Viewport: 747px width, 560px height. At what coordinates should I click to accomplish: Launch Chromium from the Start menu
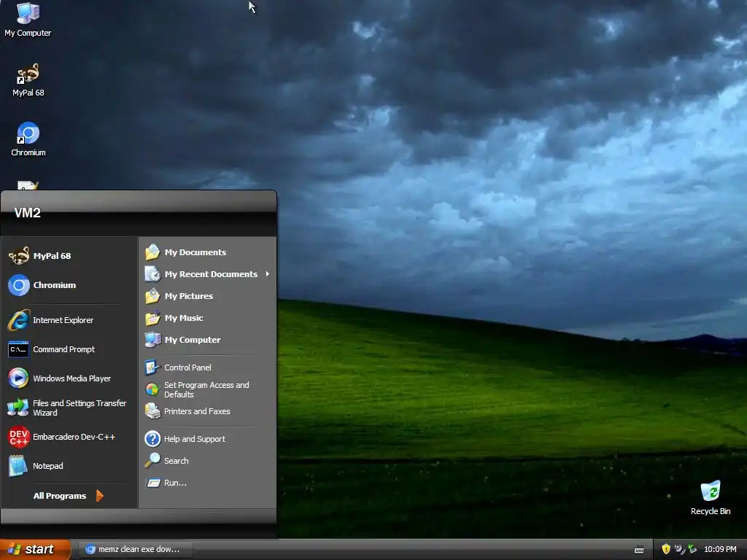point(69,285)
